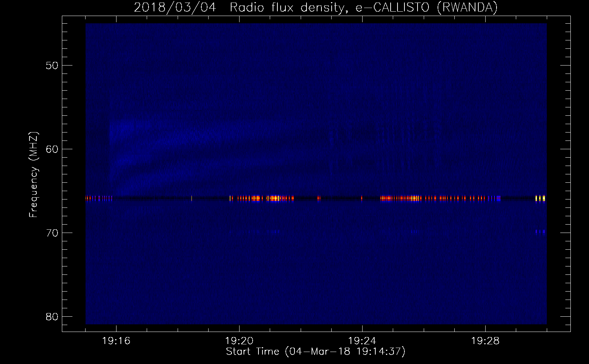The image size is (589, 364).
Task: Click the frequency tick label '80'
Action: click(52, 317)
